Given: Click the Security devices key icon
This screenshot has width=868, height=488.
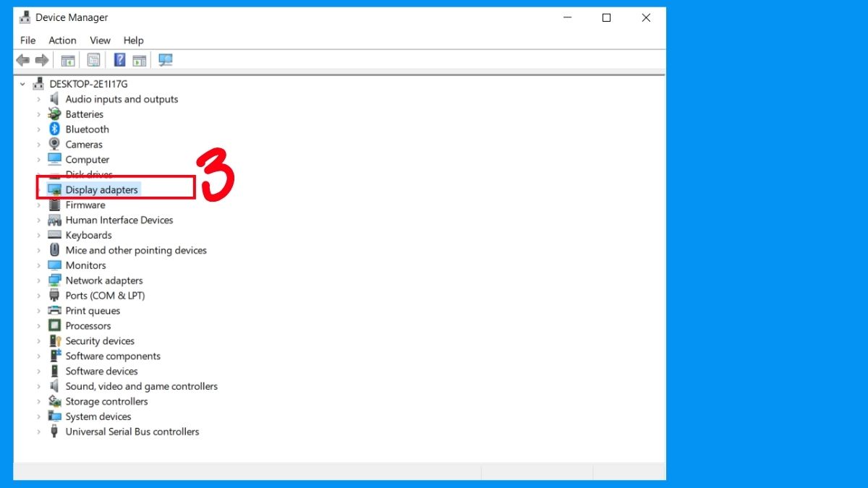Looking at the screenshot, I should (x=54, y=341).
